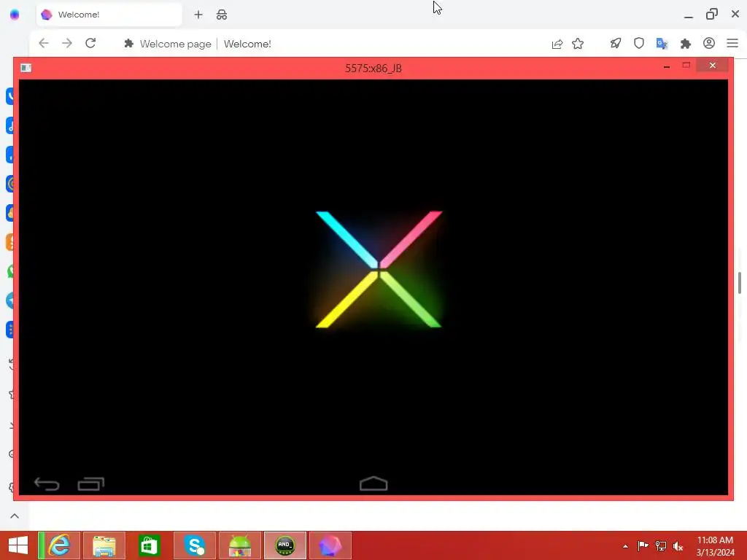Open the Windows Start button
The width and height of the screenshot is (747, 560).
[x=18, y=545]
